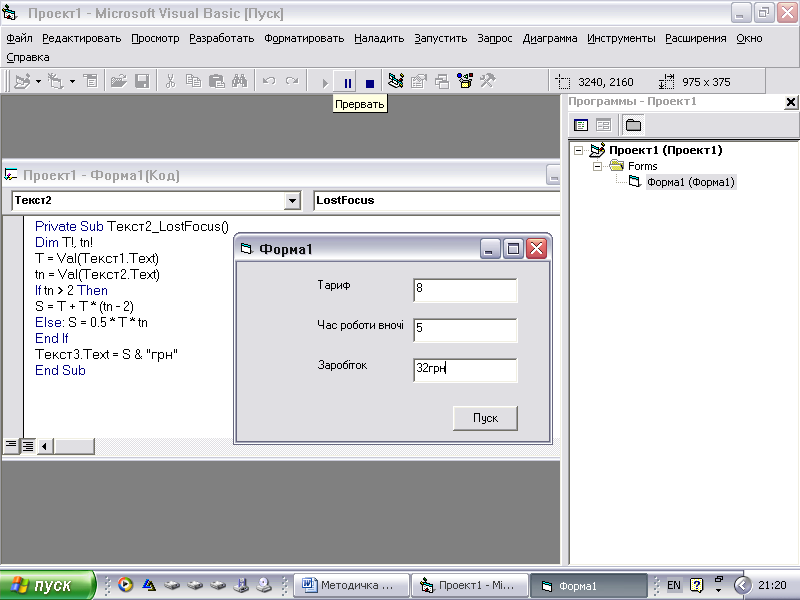The height and width of the screenshot is (600, 800).
Task: Open the Form Layout Window icon
Action: point(442,81)
